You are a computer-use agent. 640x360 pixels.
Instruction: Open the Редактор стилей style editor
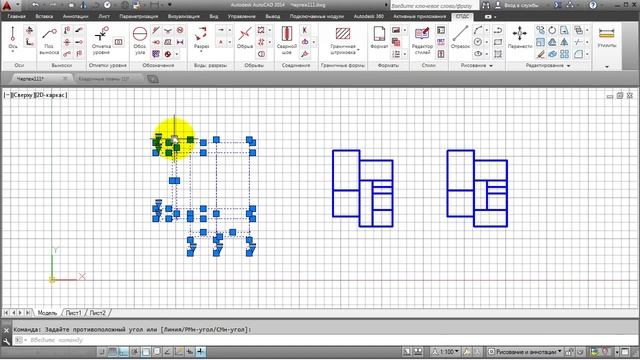(422, 40)
